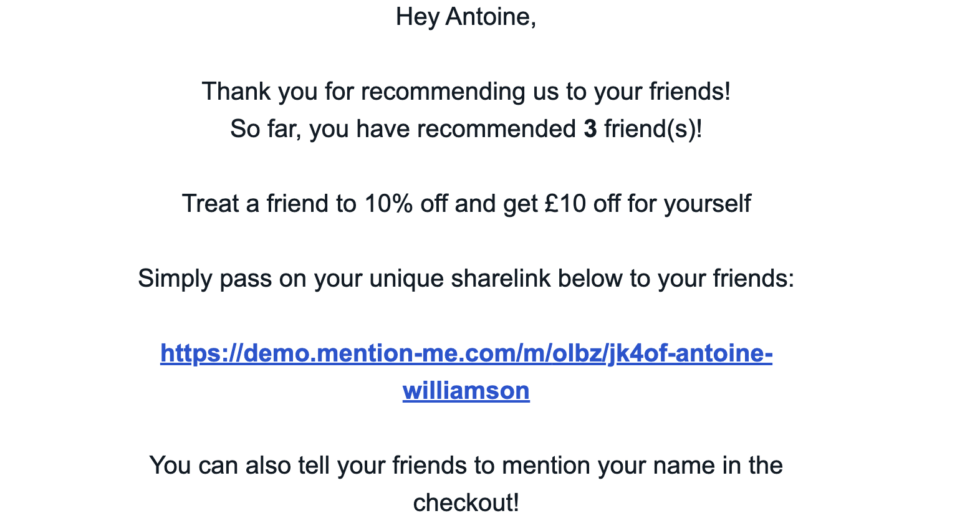
Task: Click 'mention your name in the' text
Action: point(642,466)
